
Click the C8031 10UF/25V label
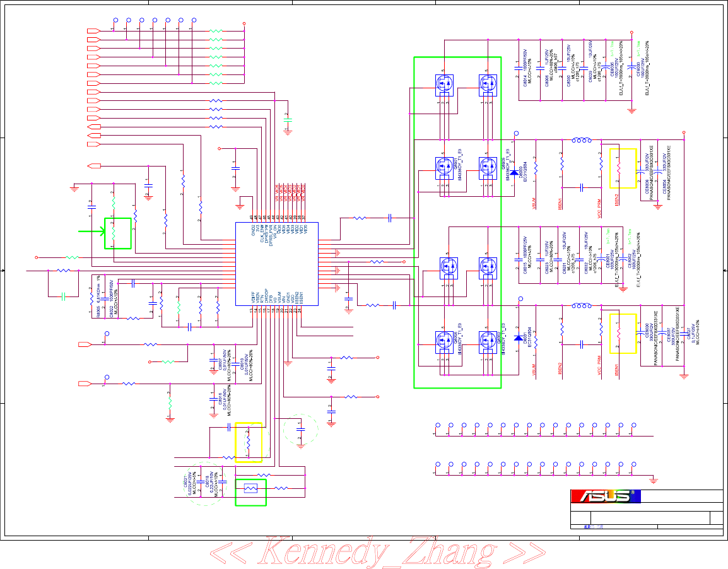(x=564, y=253)
